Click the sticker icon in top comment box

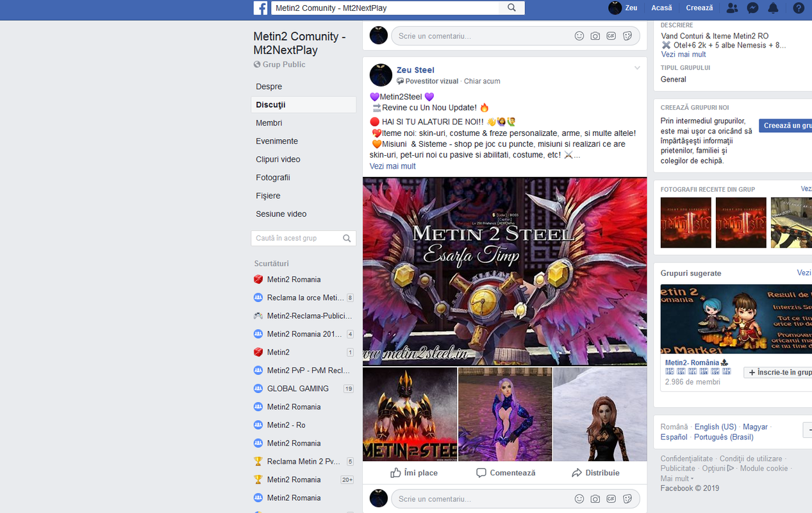[x=627, y=36]
